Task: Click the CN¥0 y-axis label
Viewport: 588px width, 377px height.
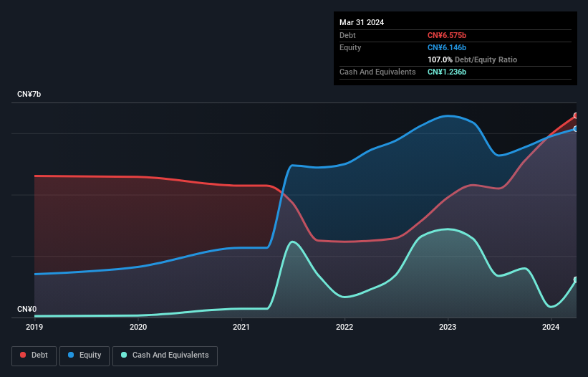Action: tap(26, 309)
